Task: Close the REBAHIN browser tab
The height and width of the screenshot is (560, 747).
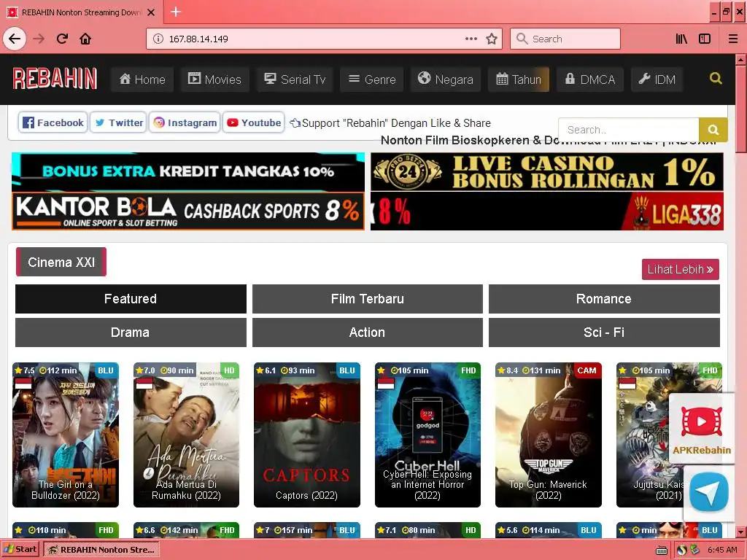Action: click(x=151, y=12)
